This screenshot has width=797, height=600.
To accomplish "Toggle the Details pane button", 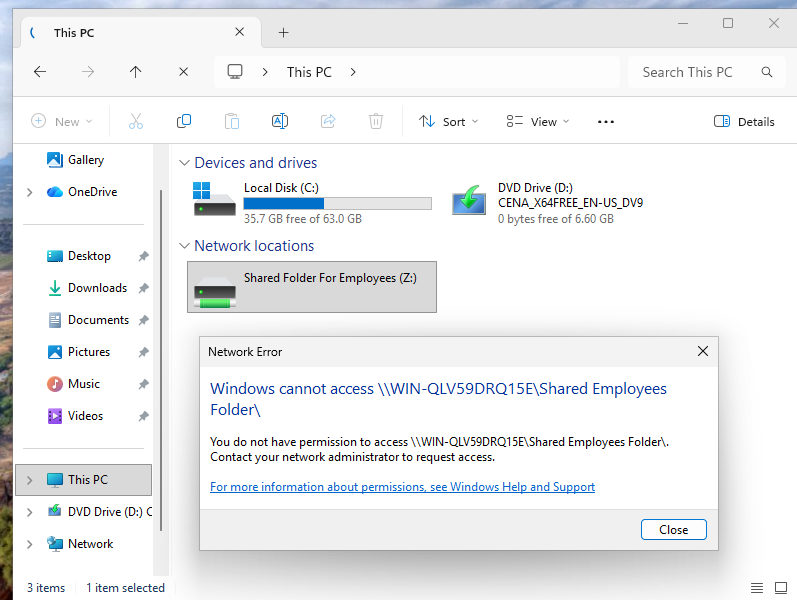I will point(744,121).
